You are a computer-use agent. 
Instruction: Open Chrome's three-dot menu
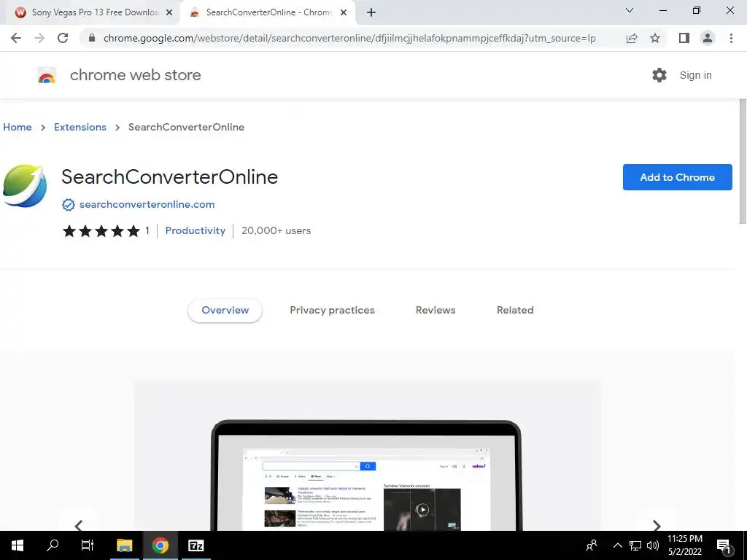point(731,38)
